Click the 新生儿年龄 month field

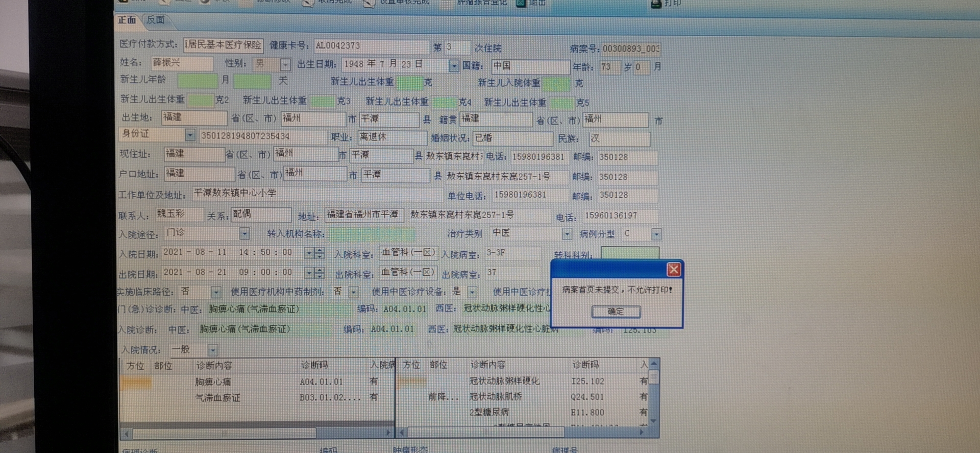[x=198, y=80]
